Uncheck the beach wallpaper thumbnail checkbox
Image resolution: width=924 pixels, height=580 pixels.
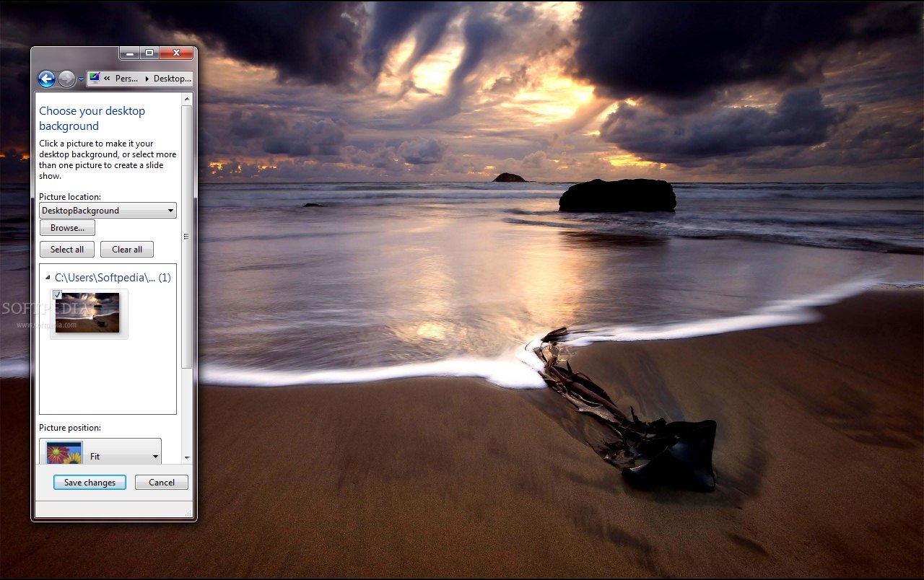[x=58, y=294]
